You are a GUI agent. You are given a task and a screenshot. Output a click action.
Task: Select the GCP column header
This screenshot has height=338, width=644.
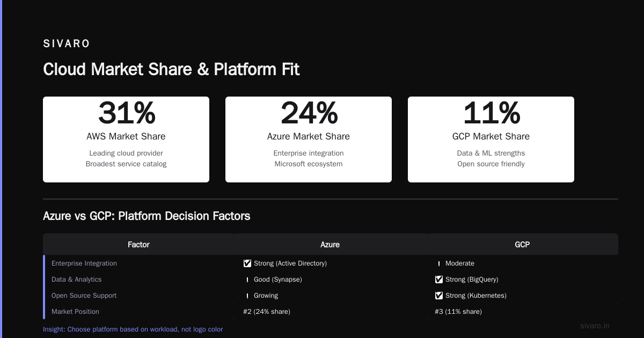(522, 244)
